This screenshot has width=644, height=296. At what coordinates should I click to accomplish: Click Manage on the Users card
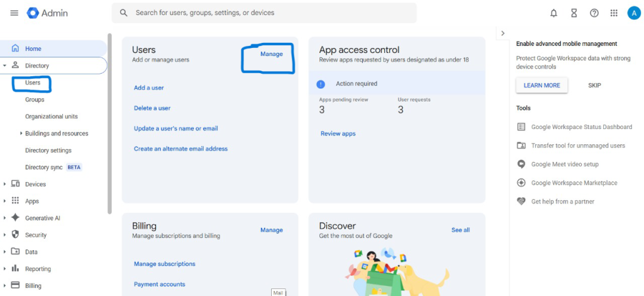coord(272,54)
